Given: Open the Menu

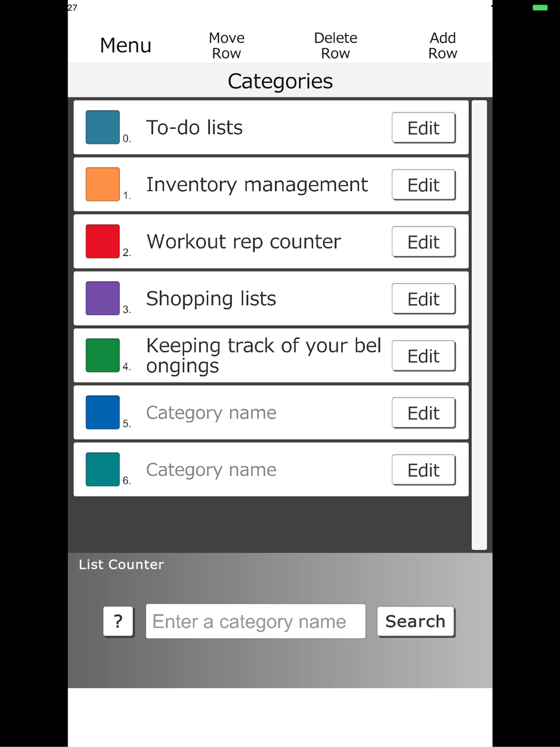Looking at the screenshot, I should [x=125, y=45].
